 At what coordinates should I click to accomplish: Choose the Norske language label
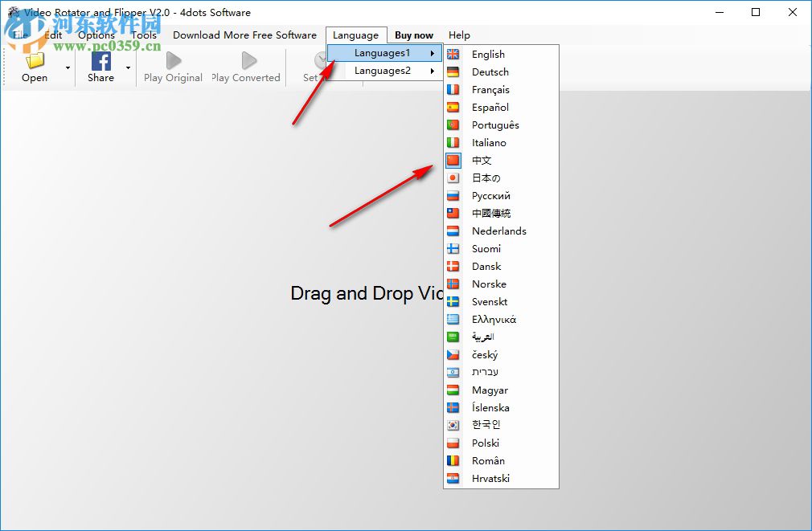(490, 284)
